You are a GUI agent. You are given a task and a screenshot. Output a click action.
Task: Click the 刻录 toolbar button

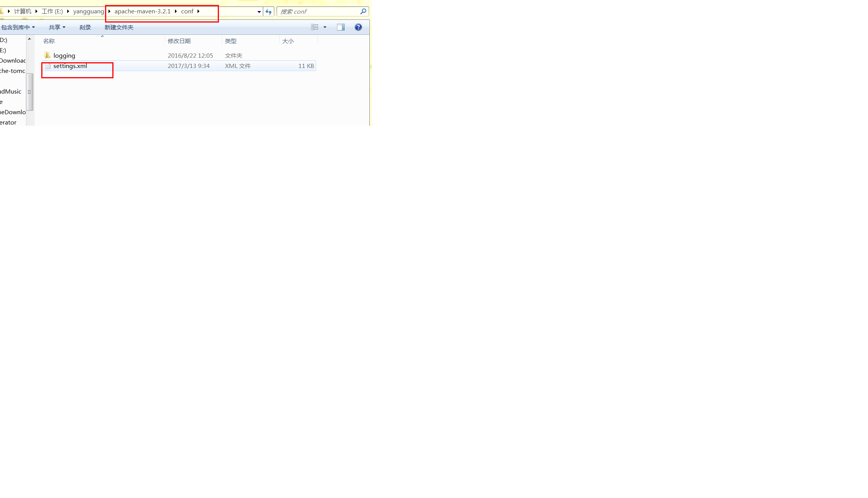[85, 27]
